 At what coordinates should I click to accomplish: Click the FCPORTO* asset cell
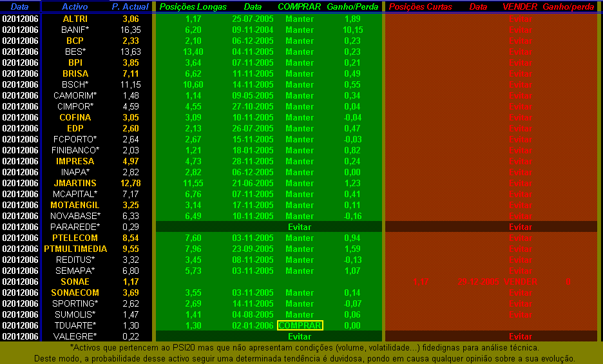pos(75,140)
